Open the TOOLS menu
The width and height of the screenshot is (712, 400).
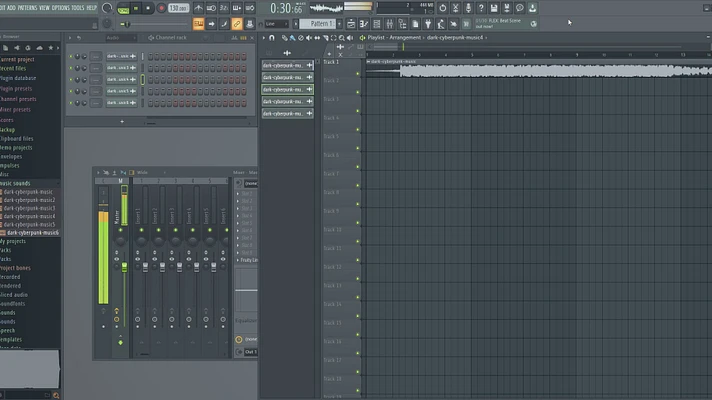pos(78,8)
